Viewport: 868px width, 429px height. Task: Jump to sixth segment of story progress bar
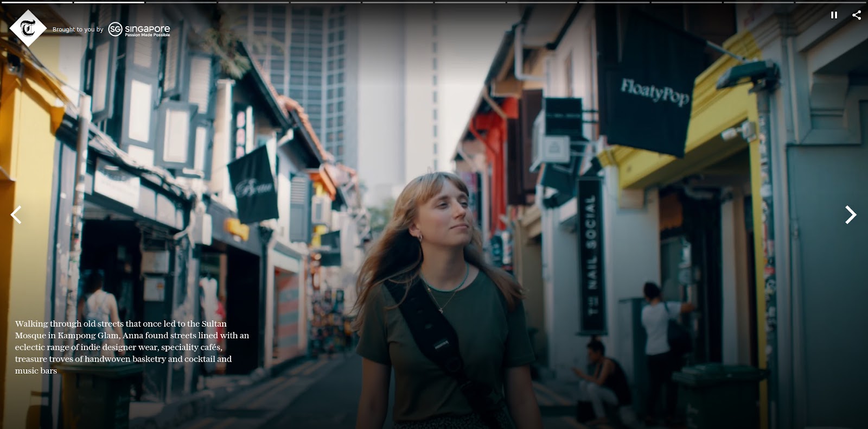coord(398,2)
